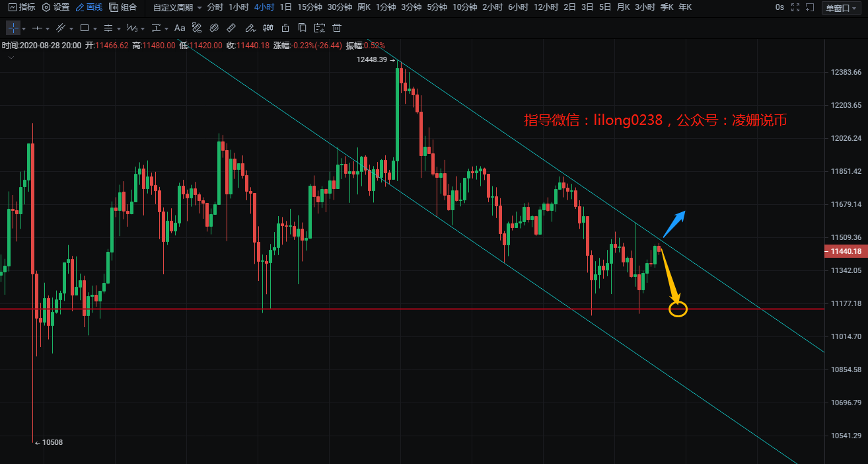
Task: Select the 周K weekly candle period
Action: pos(364,7)
